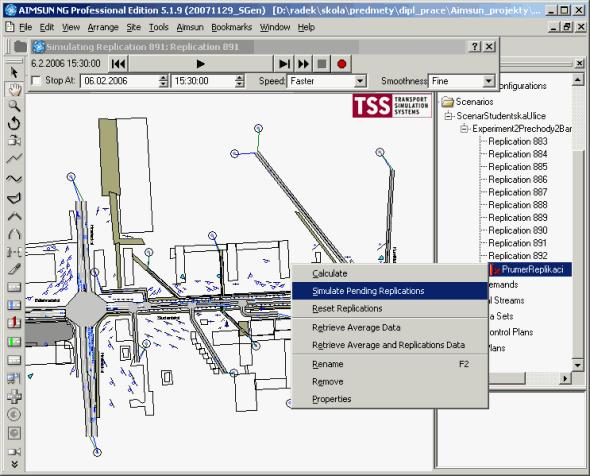Close the project panel with X
Viewport: 590px width, 476px height.
579,64
